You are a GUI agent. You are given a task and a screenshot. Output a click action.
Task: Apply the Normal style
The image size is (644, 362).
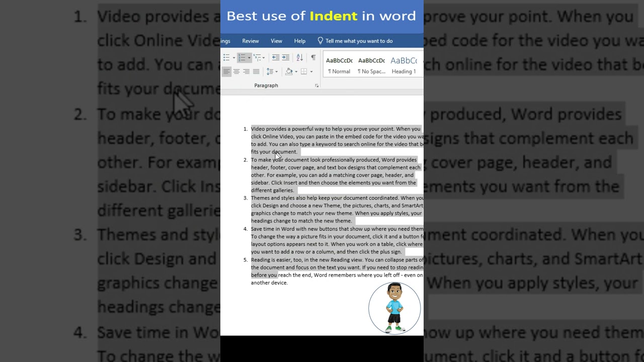339,65
